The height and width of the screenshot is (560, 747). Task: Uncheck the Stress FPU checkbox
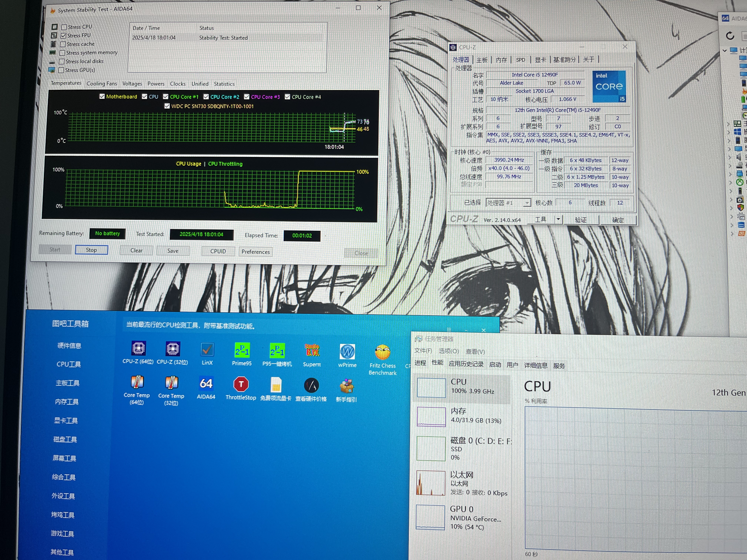[64, 35]
